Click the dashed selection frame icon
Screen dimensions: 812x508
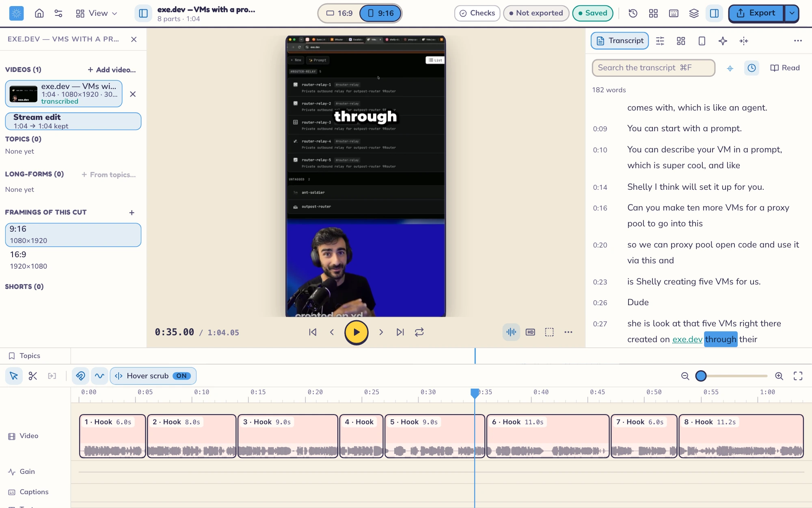(549, 332)
